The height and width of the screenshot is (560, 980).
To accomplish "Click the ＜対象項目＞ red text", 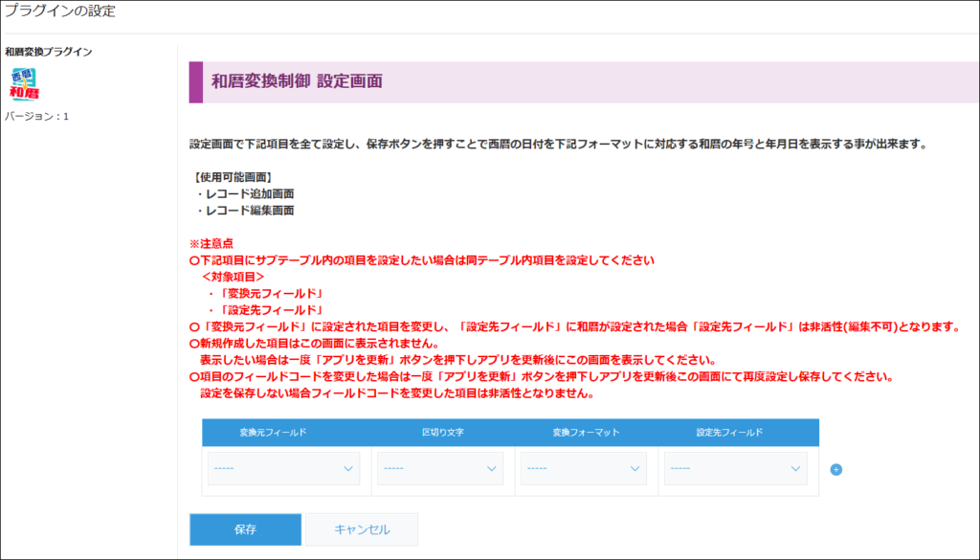I will pos(234,277).
